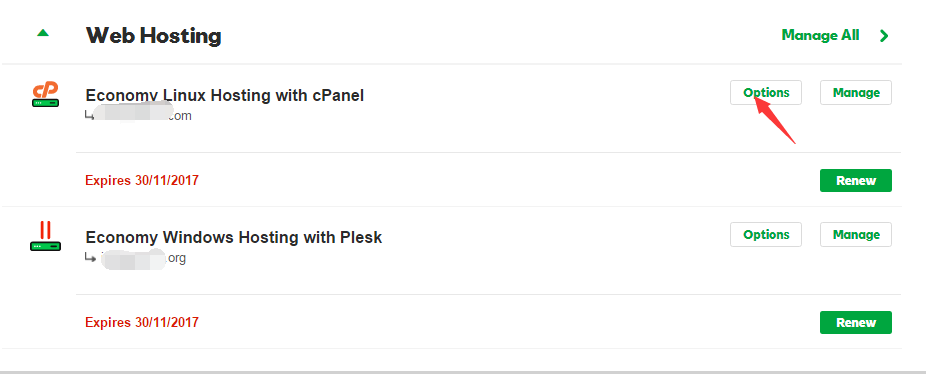
Task: Open the Manage All link
Action: (x=820, y=35)
